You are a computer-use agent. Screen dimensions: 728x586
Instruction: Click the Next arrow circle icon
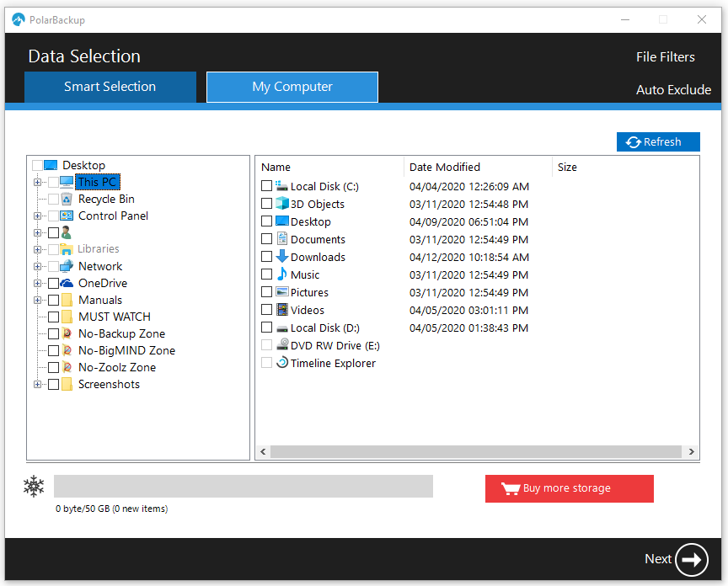[x=691, y=560]
